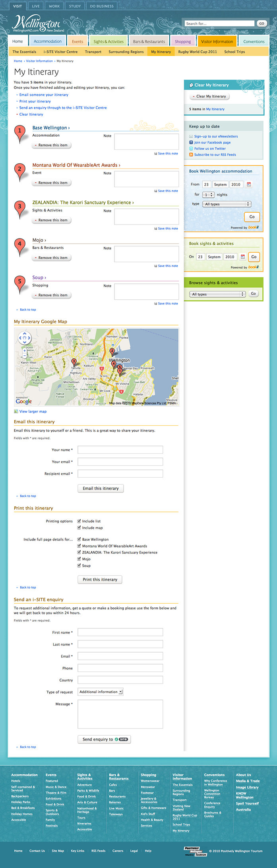Viewport: 277px width, 868px height.
Task: Click Send enquiry to i-SITE button
Action: pos(104,739)
